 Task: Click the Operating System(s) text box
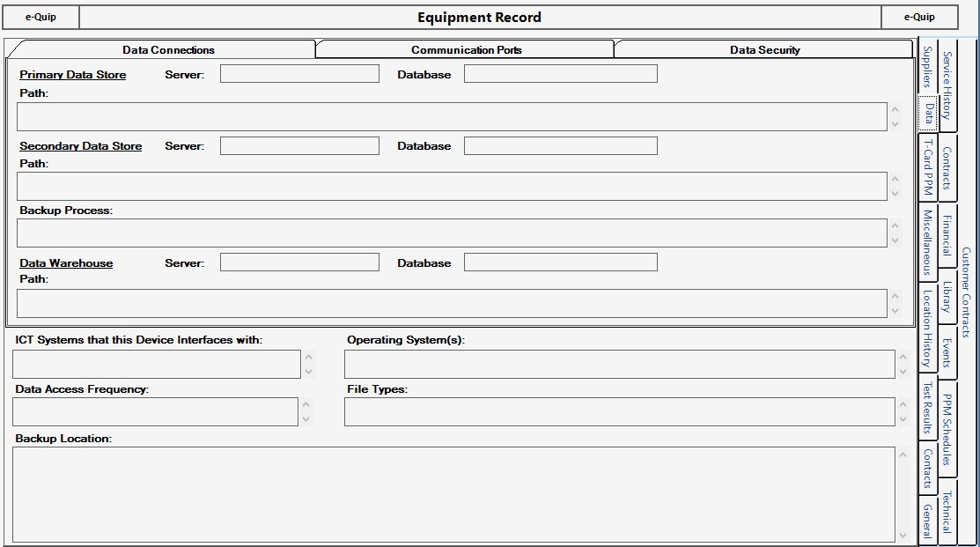pos(619,364)
